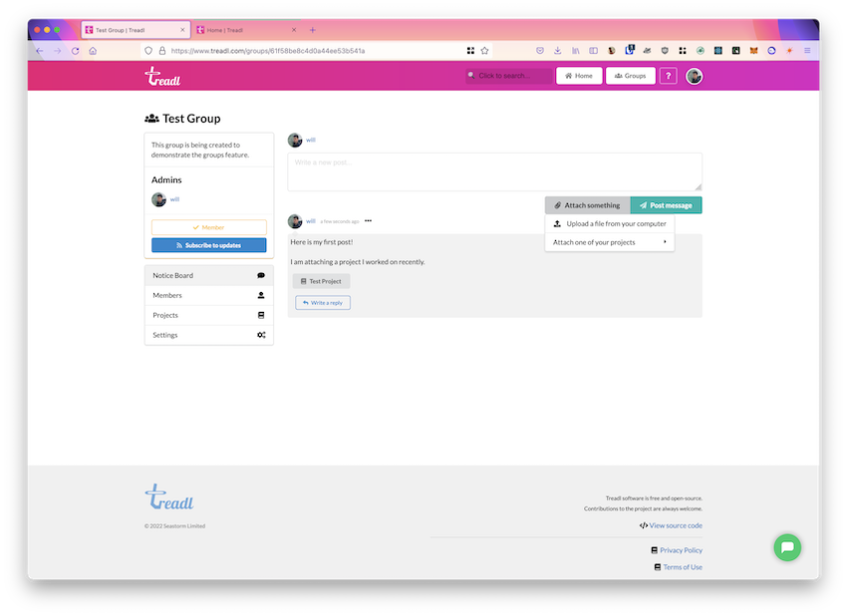The width and height of the screenshot is (847, 616).
Task: Click will's name on the first post
Action: (311, 221)
